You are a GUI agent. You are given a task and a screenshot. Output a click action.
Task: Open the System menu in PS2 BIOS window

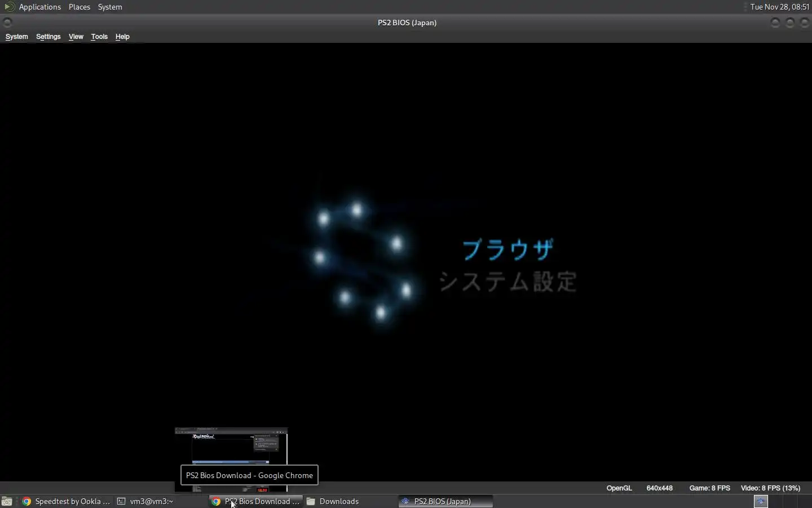point(16,37)
